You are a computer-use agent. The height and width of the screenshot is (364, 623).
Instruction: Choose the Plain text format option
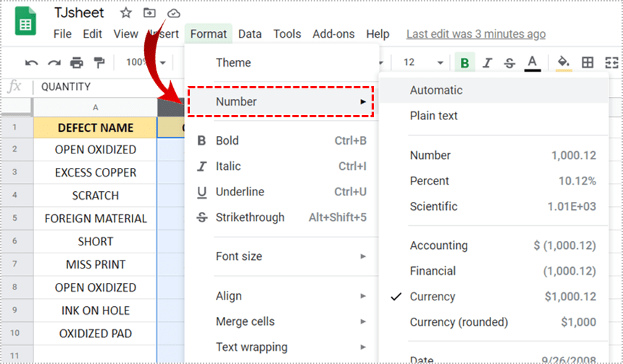tap(434, 116)
